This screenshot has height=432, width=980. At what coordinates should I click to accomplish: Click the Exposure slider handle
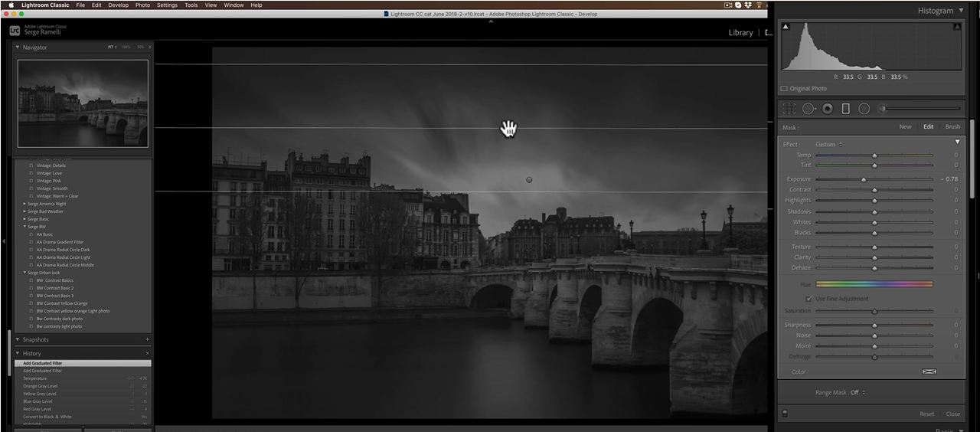tap(864, 179)
